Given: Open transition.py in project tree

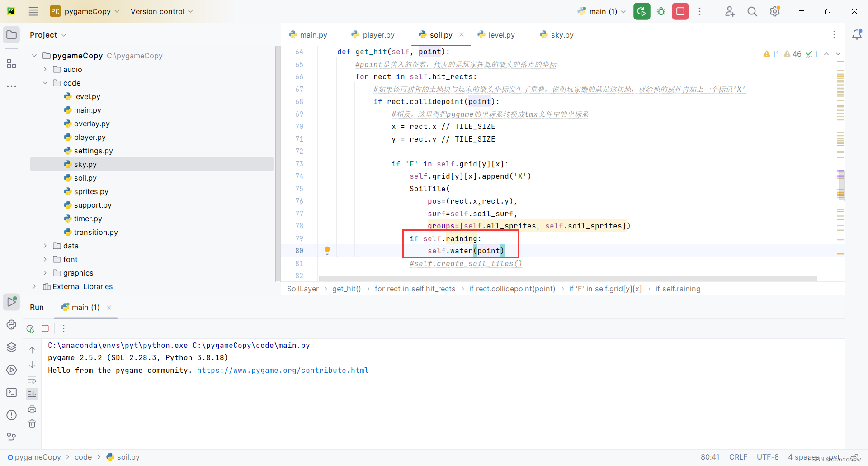Looking at the screenshot, I should click(x=96, y=232).
